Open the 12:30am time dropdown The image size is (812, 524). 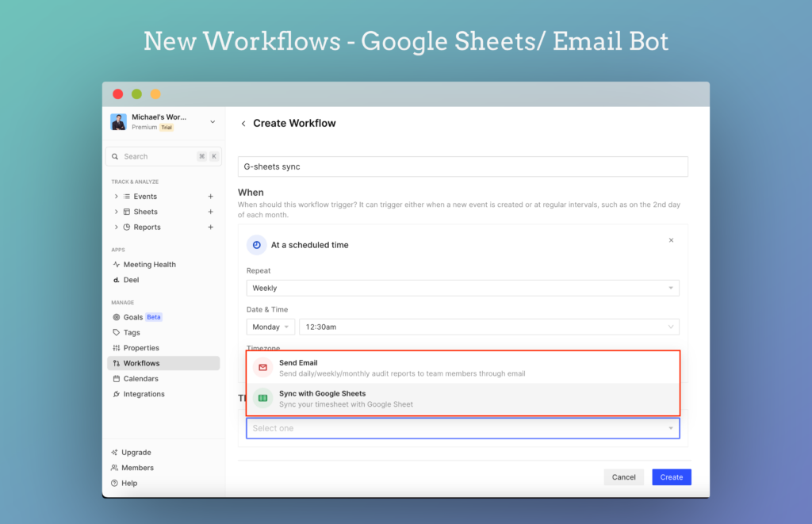[x=489, y=327]
